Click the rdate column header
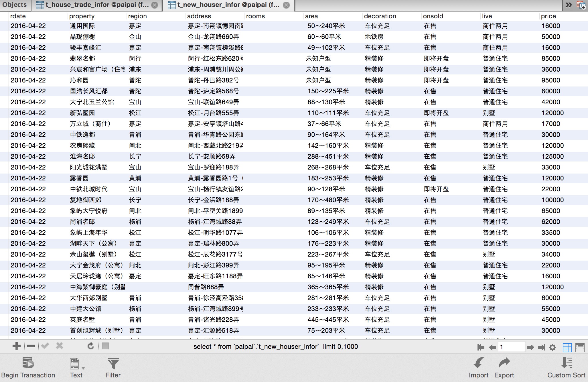 (x=38, y=16)
